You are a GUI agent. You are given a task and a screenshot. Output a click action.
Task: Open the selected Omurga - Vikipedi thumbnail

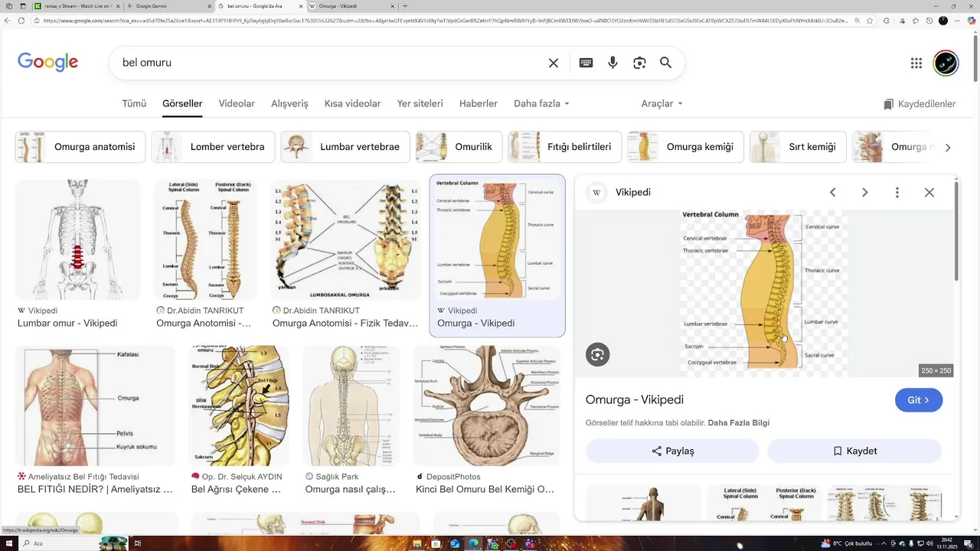497,240
